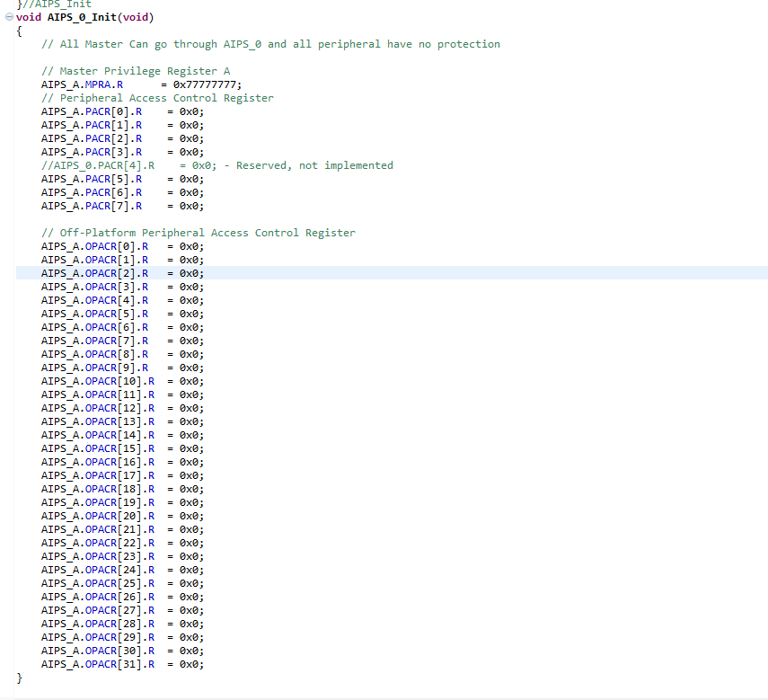
Task: Click the AIPS_A.OPACR[5].R line
Action: click(122, 314)
